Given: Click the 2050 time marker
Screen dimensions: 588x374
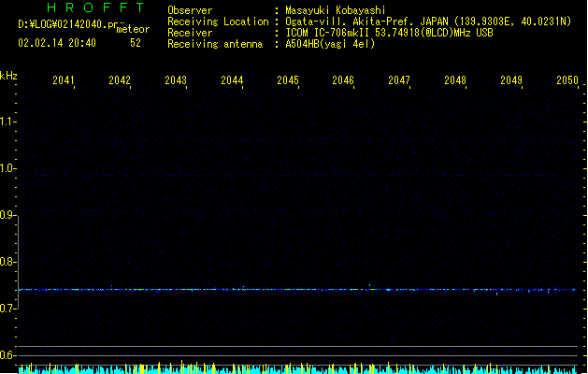Looking at the screenshot, I should pos(567,80).
